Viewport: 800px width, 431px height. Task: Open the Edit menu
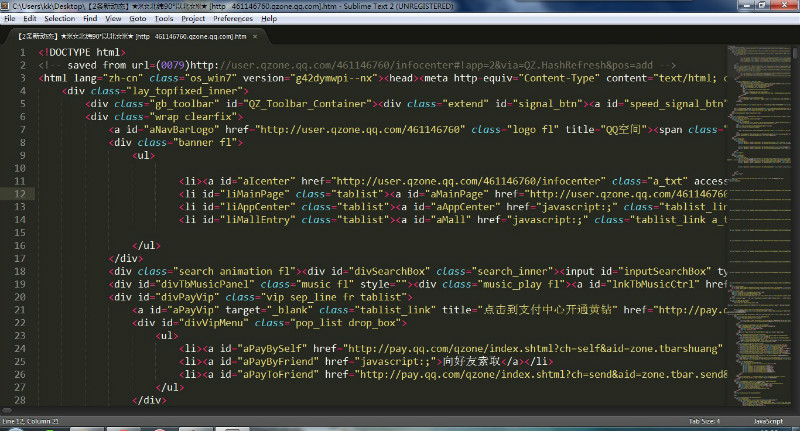(x=30, y=18)
